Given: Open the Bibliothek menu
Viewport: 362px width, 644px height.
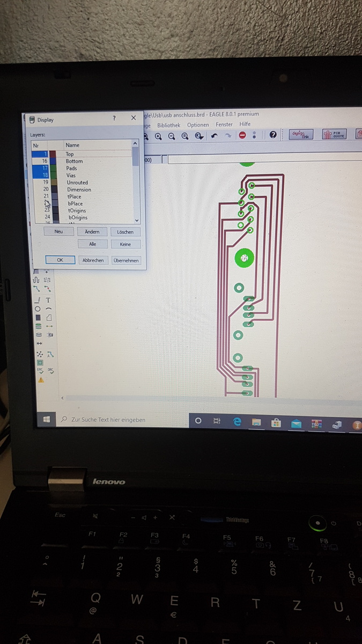Looking at the screenshot, I should click(168, 125).
